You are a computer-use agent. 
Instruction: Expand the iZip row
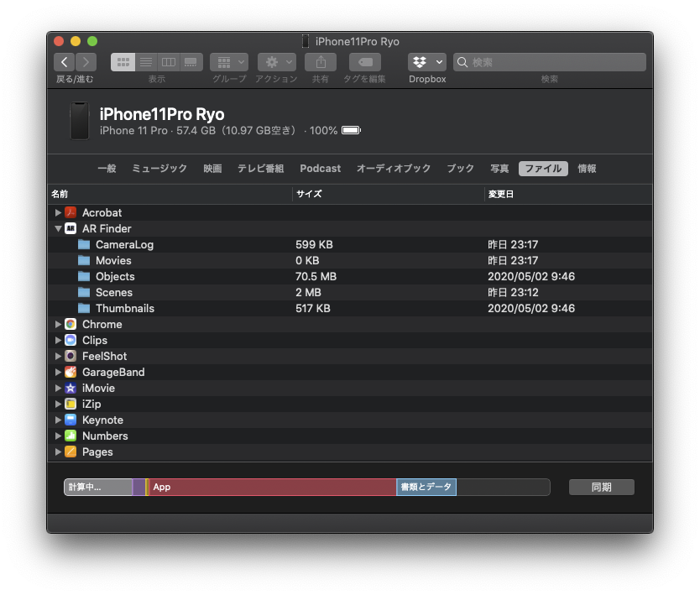tap(58, 404)
